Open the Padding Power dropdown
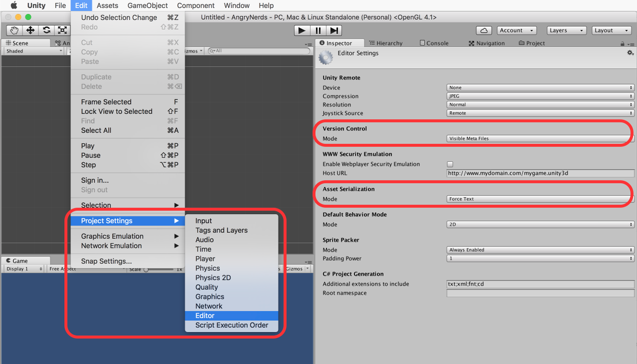Viewport: 637px width, 364px height. coord(540,258)
